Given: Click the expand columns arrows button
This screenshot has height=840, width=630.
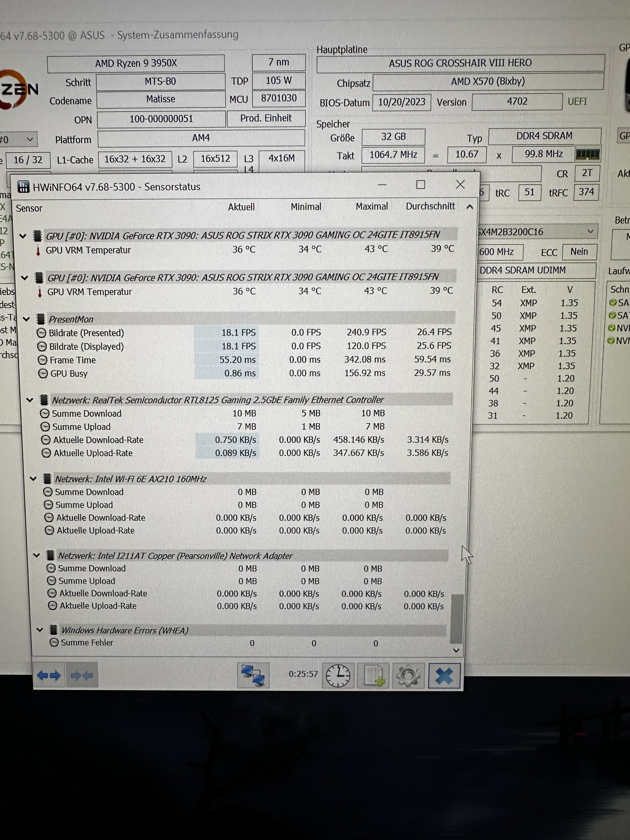Looking at the screenshot, I should [49, 675].
